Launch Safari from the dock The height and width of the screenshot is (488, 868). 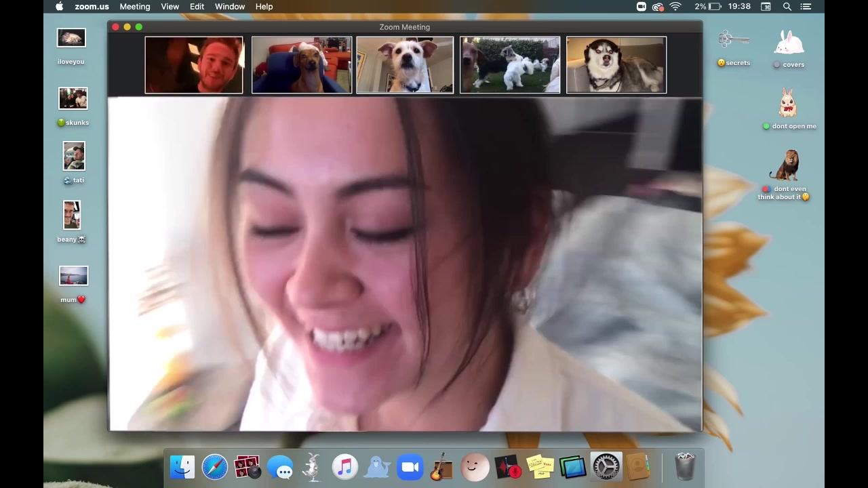click(x=214, y=468)
